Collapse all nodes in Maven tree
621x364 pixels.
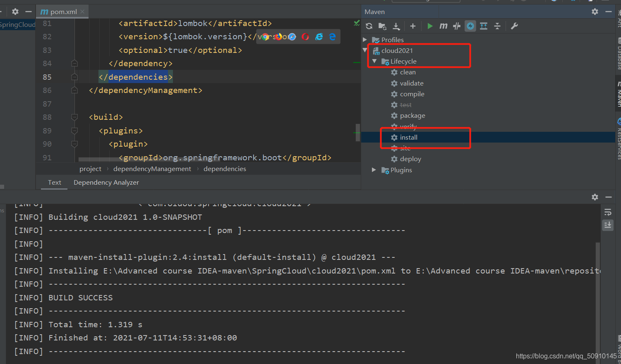point(497,26)
